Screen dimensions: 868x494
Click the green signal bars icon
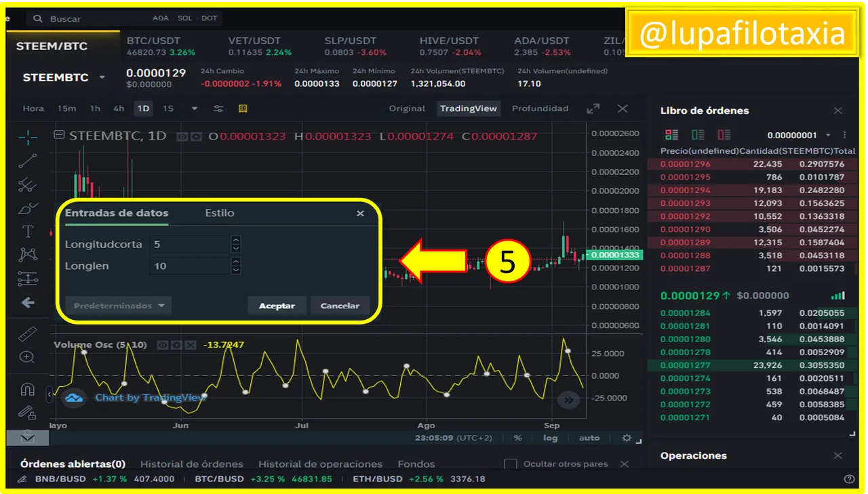(x=838, y=295)
